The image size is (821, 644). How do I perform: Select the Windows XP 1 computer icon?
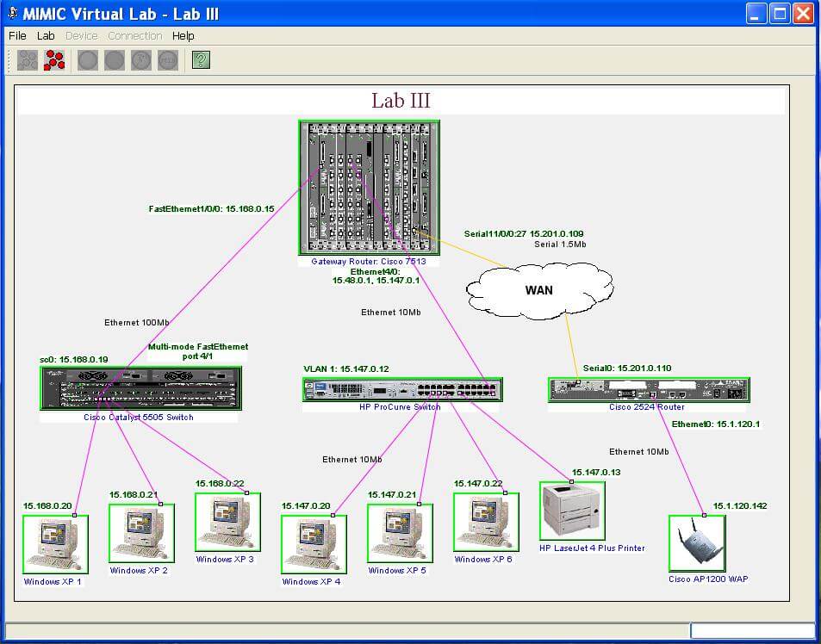(x=55, y=545)
